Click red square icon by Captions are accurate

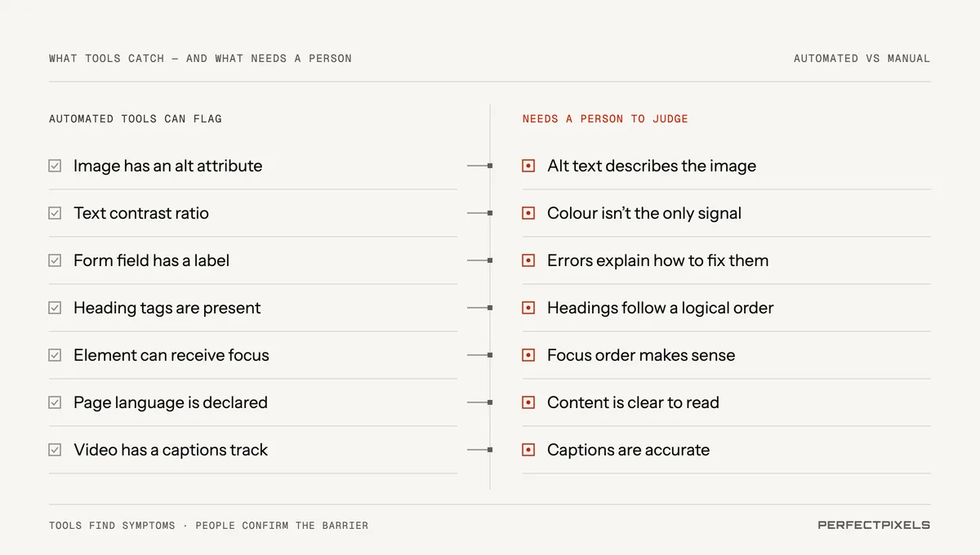tap(528, 450)
